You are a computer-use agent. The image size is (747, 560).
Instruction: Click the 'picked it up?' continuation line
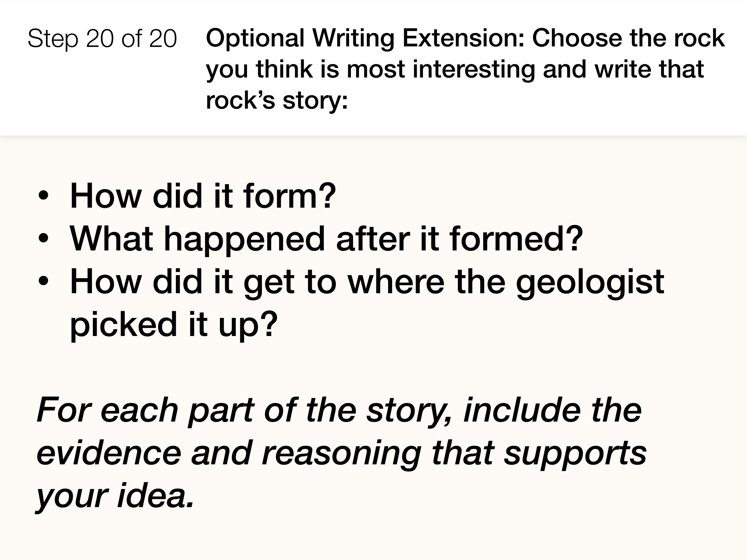pos(174,324)
